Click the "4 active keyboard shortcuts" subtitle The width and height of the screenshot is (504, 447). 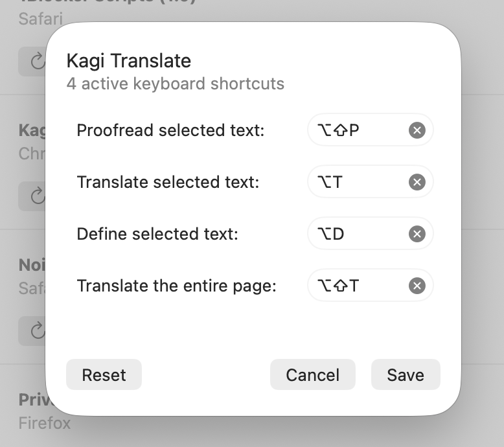coord(175,84)
